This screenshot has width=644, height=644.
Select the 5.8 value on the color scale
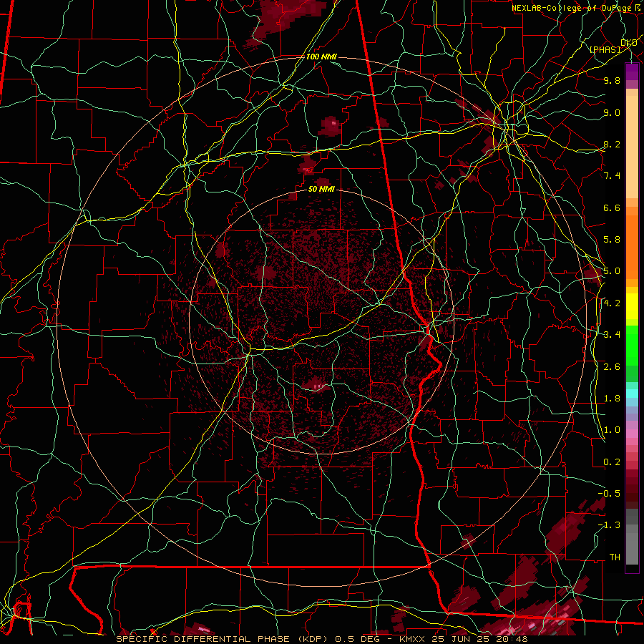click(612, 240)
